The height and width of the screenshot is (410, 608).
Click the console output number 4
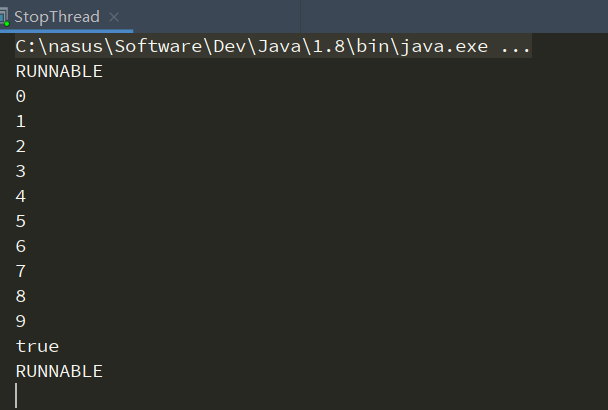(21, 197)
